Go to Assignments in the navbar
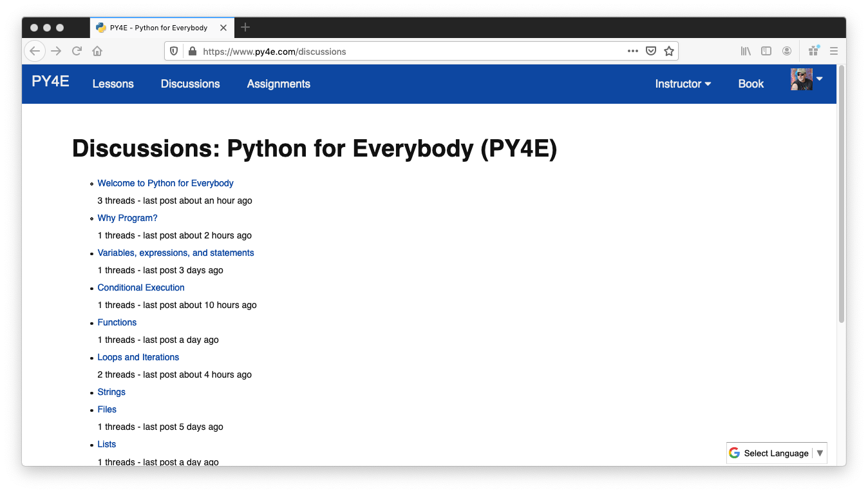 (278, 84)
